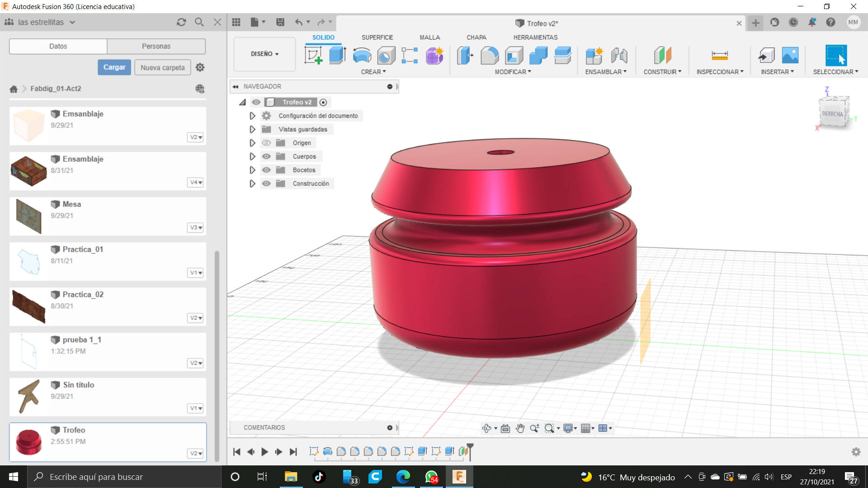Save the document
This screenshot has width=868, height=488.
tap(280, 22)
